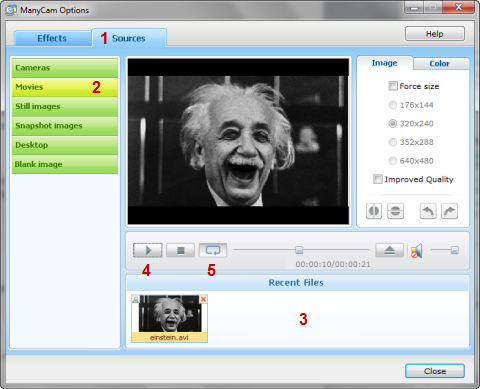The width and height of the screenshot is (480, 389).
Task: Click the movie seek slider handle
Action: 299,250
